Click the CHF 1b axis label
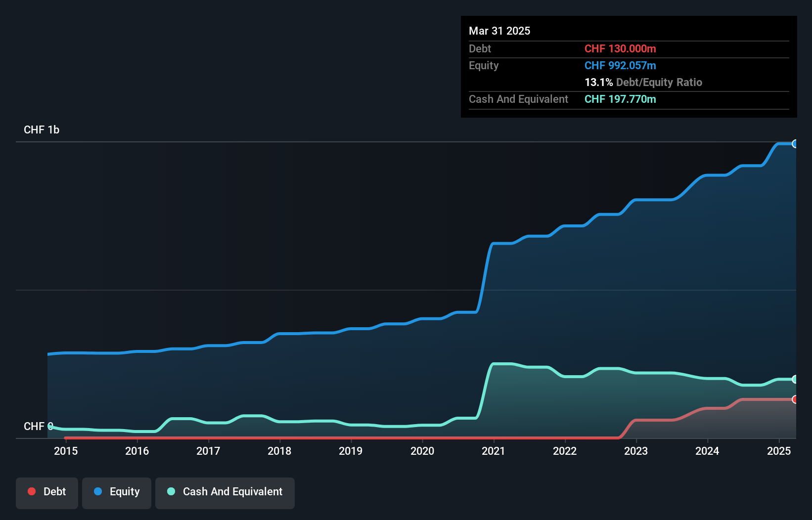The height and width of the screenshot is (520, 812). pyautogui.click(x=42, y=130)
